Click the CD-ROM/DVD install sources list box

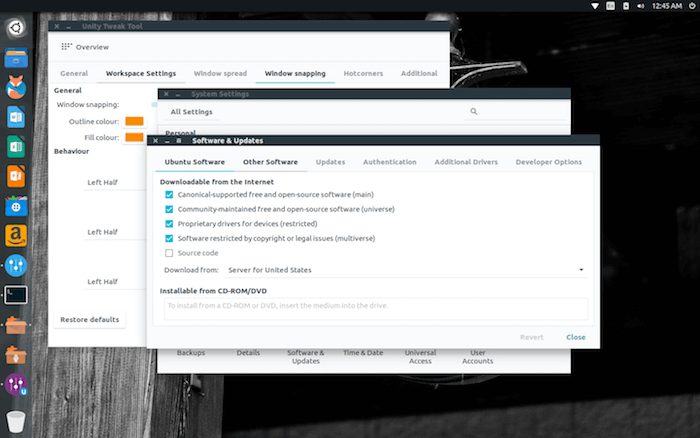pyautogui.click(x=376, y=309)
